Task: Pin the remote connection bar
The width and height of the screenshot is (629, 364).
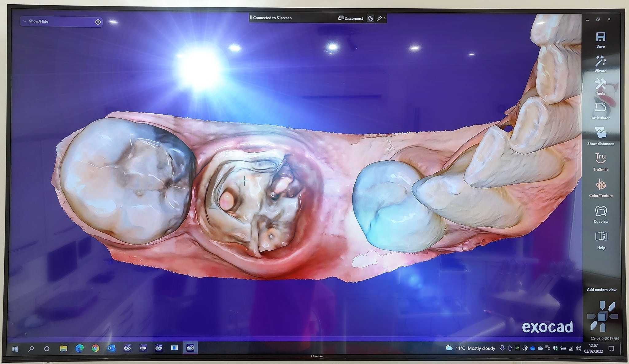Action: coord(379,18)
